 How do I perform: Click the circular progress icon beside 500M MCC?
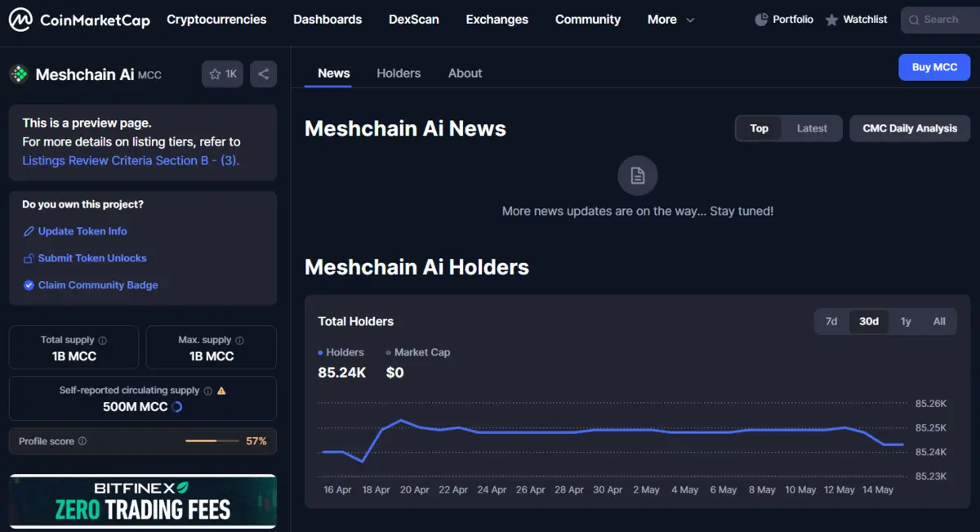pos(177,407)
